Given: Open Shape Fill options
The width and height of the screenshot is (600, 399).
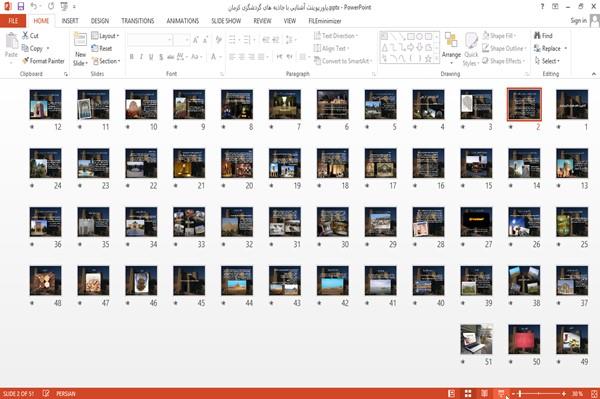Looking at the screenshot, I should coord(499,36).
